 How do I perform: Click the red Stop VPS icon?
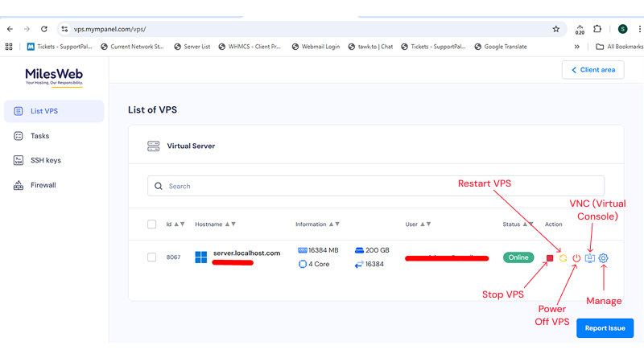[550, 258]
